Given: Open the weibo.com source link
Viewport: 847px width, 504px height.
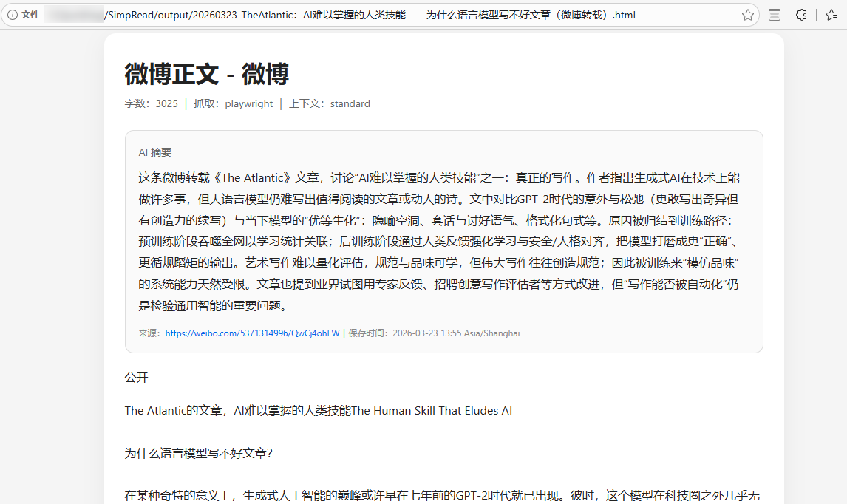Looking at the screenshot, I should [252, 333].
